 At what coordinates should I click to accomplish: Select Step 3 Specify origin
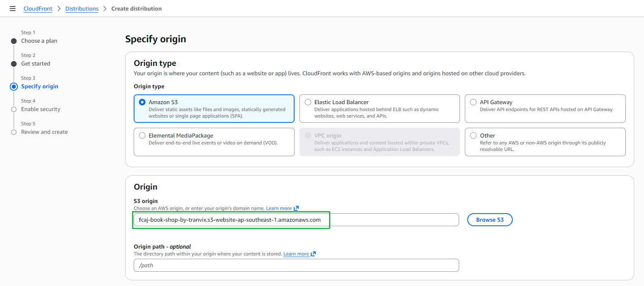[x=39, y=86]
